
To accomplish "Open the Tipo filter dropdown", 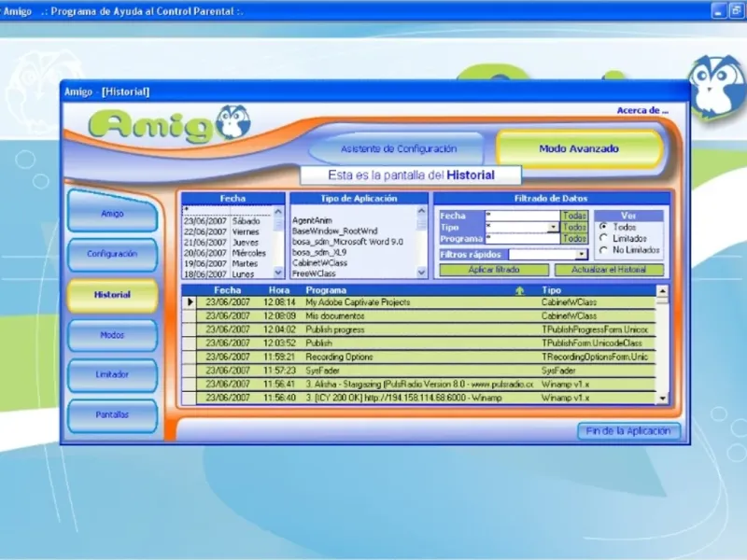I will pyautogui.click(x=553, y=227).
